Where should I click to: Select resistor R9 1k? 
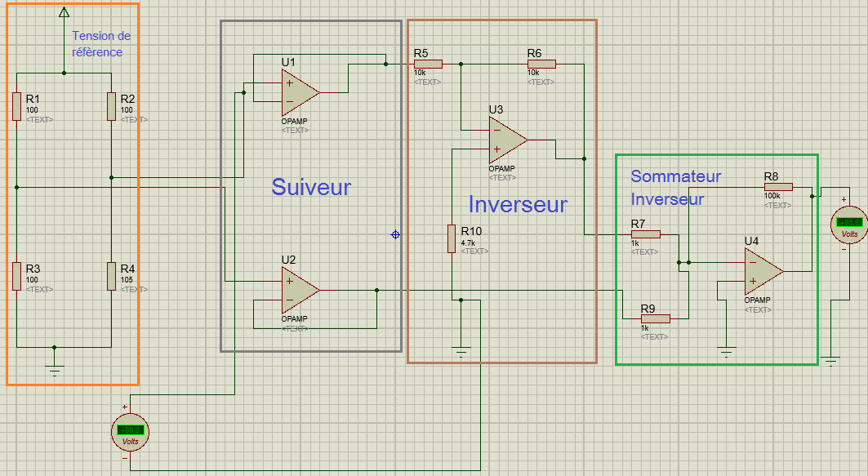pyautogui.click(x=656, y=318)
